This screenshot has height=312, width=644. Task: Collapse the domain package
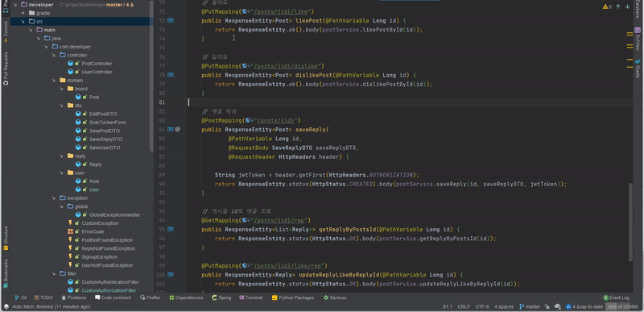point(54,80)
